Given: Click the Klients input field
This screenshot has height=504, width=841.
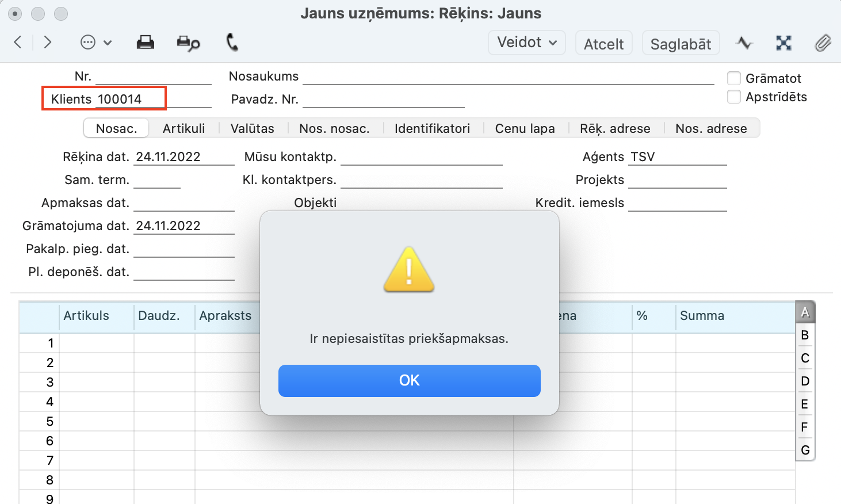Looking at the screenshot, I should pyautogui.click(x=153, y=99).
